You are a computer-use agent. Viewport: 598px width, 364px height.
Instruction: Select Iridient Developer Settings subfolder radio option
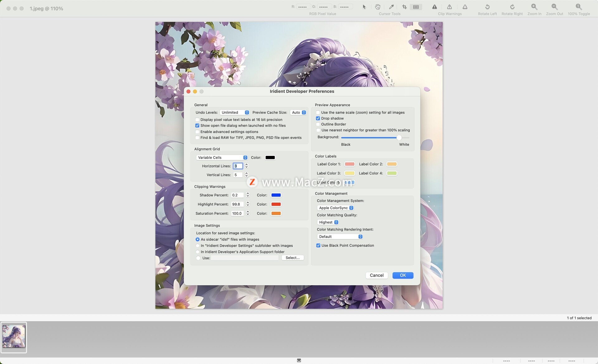coord(197,246)
